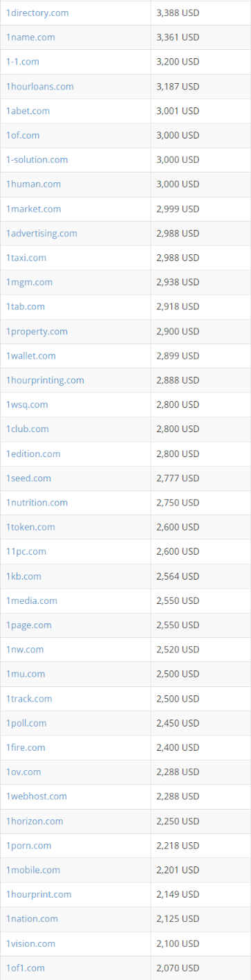Open the 1hourprinting.com link
The width and height of the screenshot is (251, 980).
click(45, 380)
